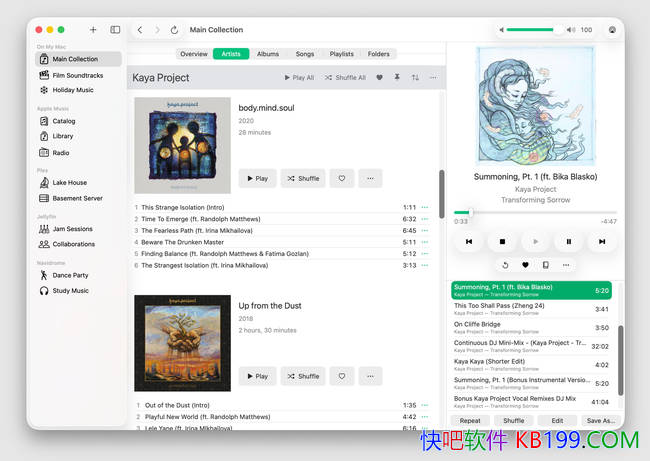This screenshot has height=461, width=650.
Task: Open the AirPlay output icon
Action: pos(611,30)
